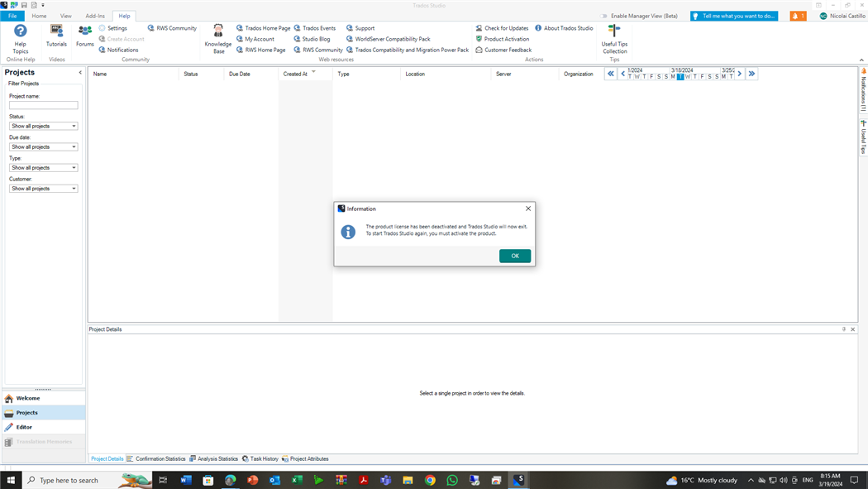Collapse the Projects navigation pane
This screenshot has width=868, height=489.
(x=80, y=73)
